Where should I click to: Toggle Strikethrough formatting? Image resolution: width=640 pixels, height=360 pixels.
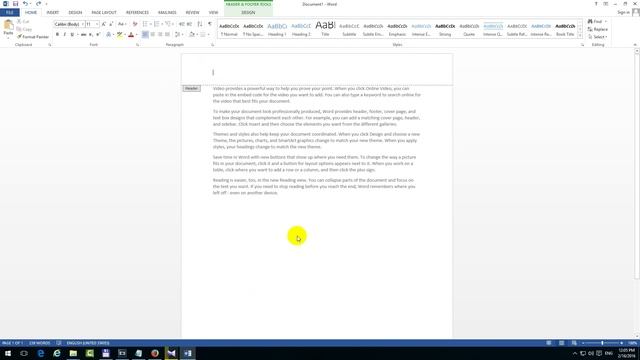coord(83,35)
